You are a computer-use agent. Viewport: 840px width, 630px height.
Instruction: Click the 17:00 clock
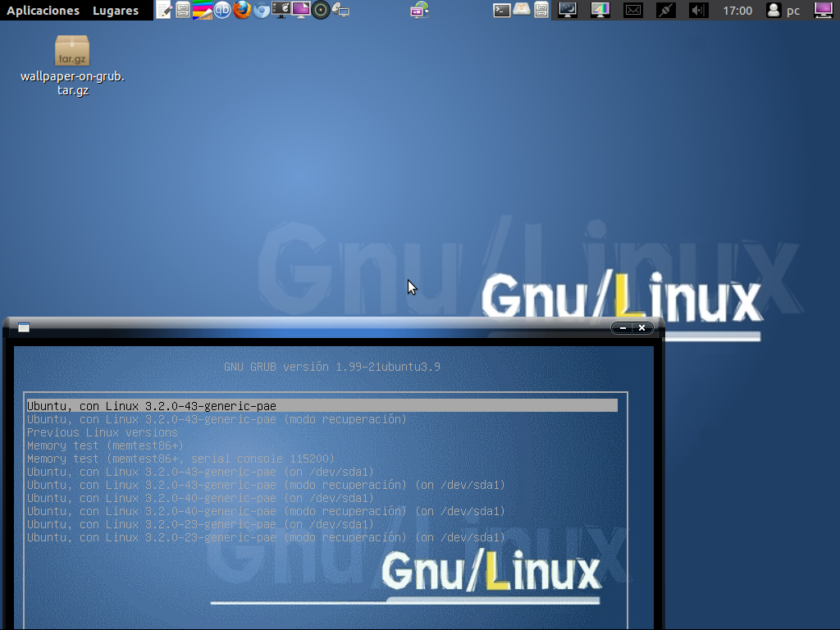(x=737, y=11)
